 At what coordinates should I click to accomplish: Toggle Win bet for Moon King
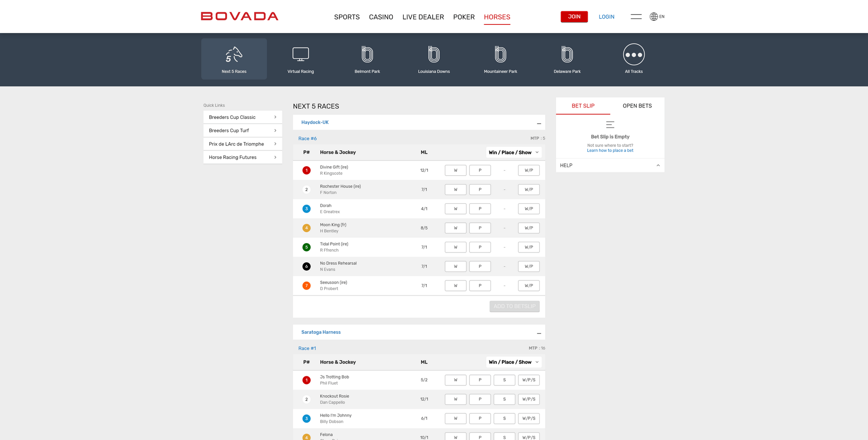coord(455,228)
